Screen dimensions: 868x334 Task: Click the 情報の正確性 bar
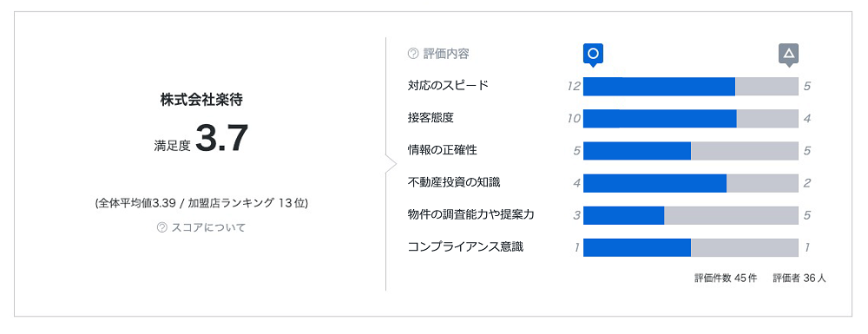coord(691,150)
